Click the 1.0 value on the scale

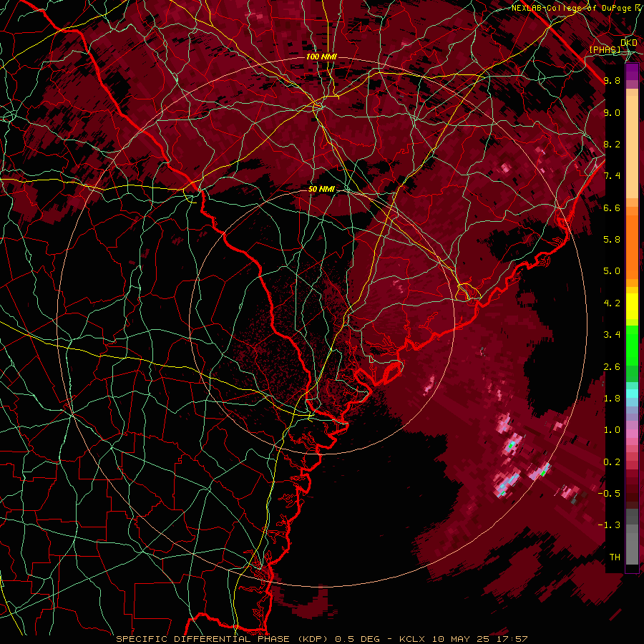(612, 430)
